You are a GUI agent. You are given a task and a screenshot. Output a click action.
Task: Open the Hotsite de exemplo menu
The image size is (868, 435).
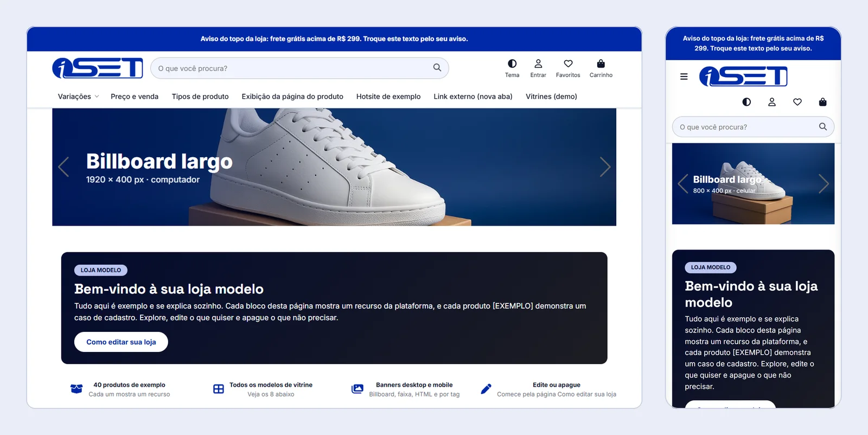click(388, 97)
